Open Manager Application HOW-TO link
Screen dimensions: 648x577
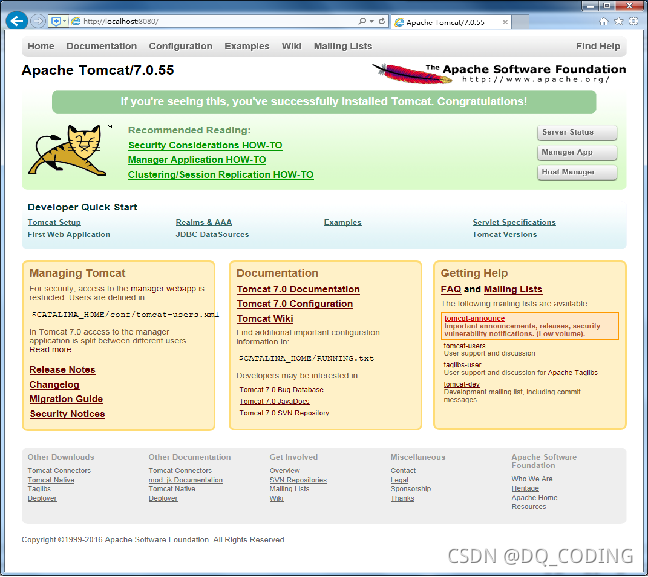click(x=197, y=160)
